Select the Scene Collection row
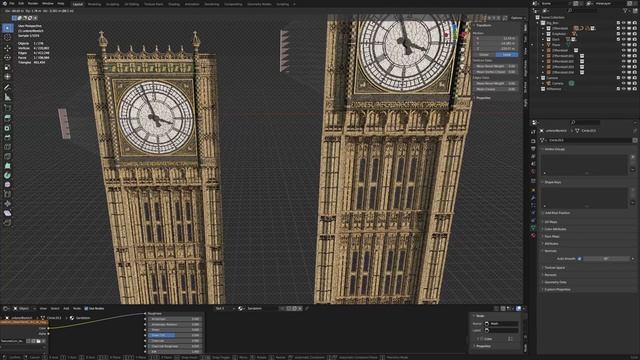Screen dimensions: 640x360 click(x=552, y=18)
